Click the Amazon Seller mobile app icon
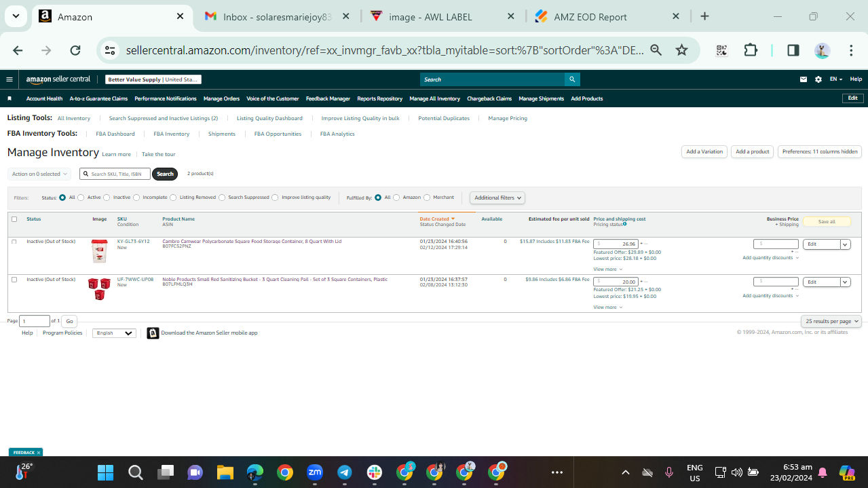This screenshot has height=488, width=868. tap(153, 333)
